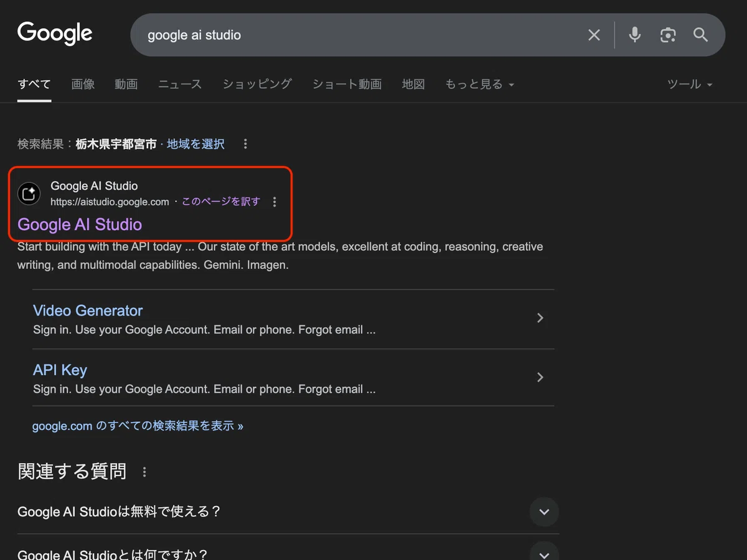Open the ショート動画 tab
The height and width of the screenshot is (560, 747).
point(347,84)
